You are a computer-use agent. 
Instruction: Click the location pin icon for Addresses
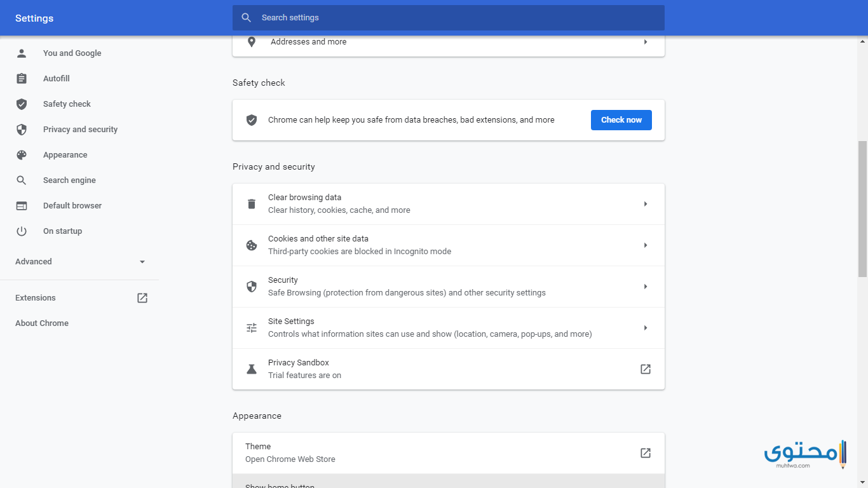252,42
